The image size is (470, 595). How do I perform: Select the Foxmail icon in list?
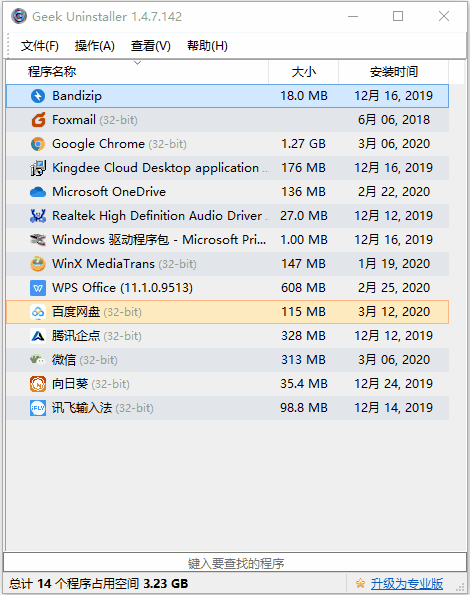click(x=38, y=120)
